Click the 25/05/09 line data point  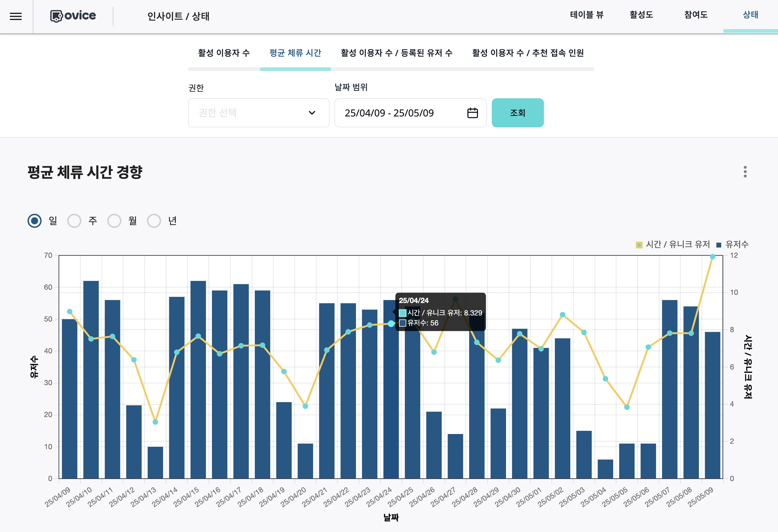pyautogui.click(x=713, y=257)
